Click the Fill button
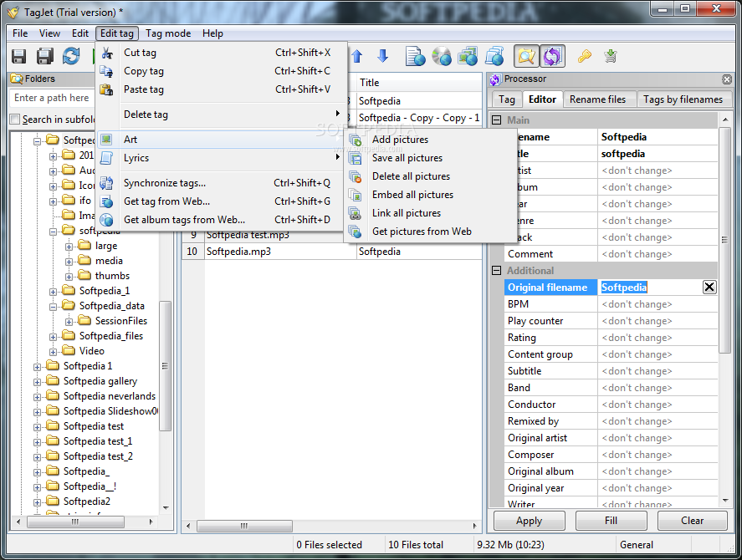 (x=611, y=521)
